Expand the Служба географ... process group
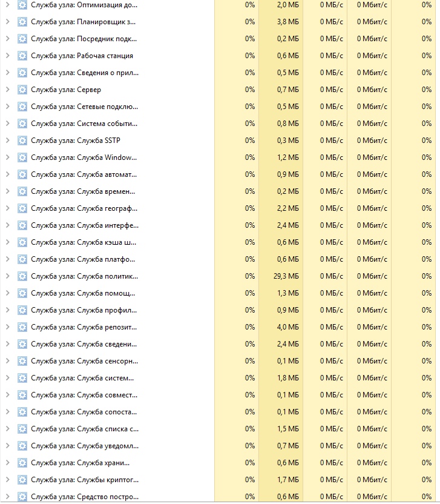Screen dimensions: 440x504 7,208
